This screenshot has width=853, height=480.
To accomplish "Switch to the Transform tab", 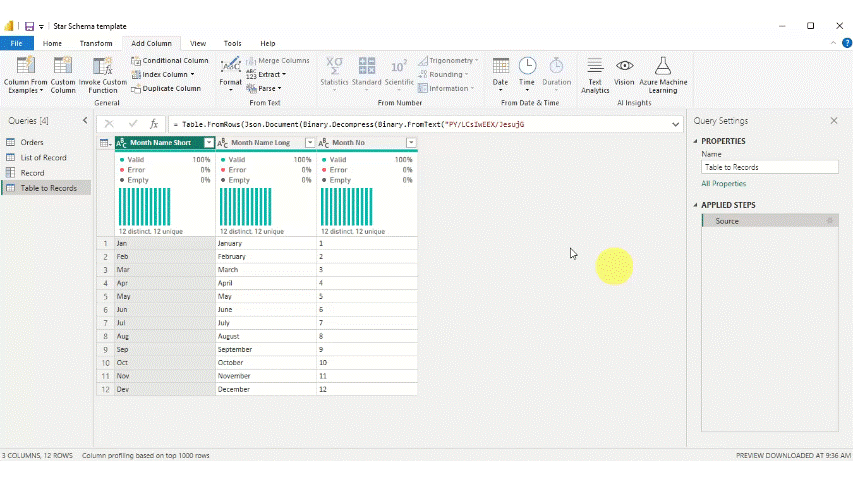I will (x=96, y=44).
